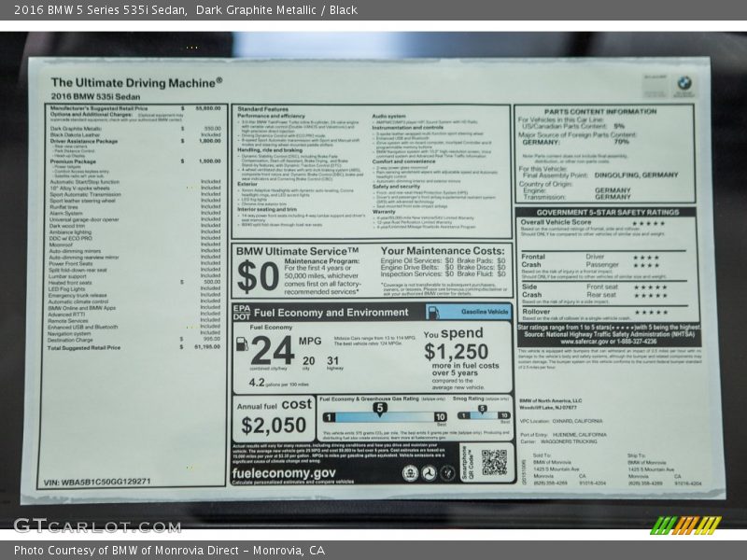The height and width of the screenshot is (560, 747).
Task: Open the fueleconomy.gov link
Action: click(284, 472)
